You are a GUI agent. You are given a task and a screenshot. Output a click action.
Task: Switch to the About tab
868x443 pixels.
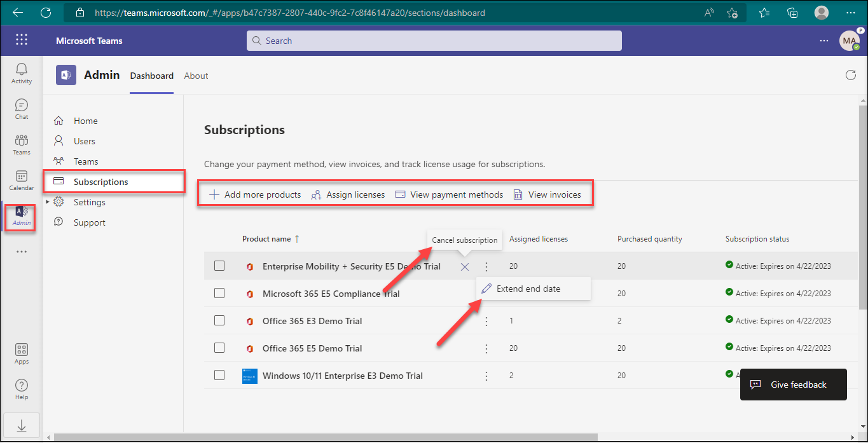(196, 76)
